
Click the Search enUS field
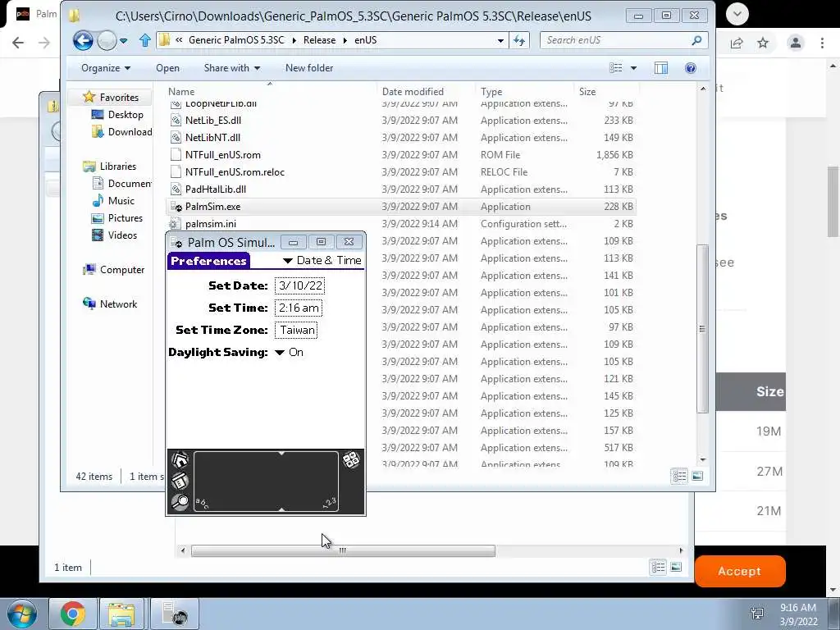point(623,40)
